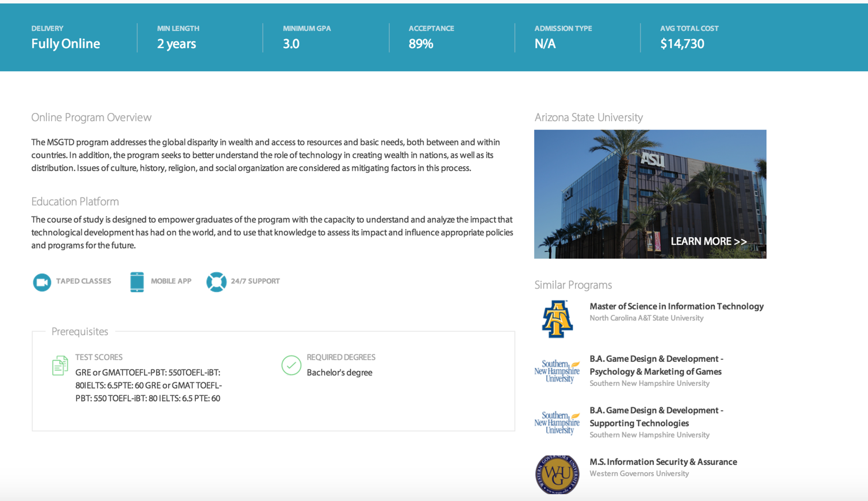
Task: Click the North Carolina A&T logo
Action: [x=557, y=319]
